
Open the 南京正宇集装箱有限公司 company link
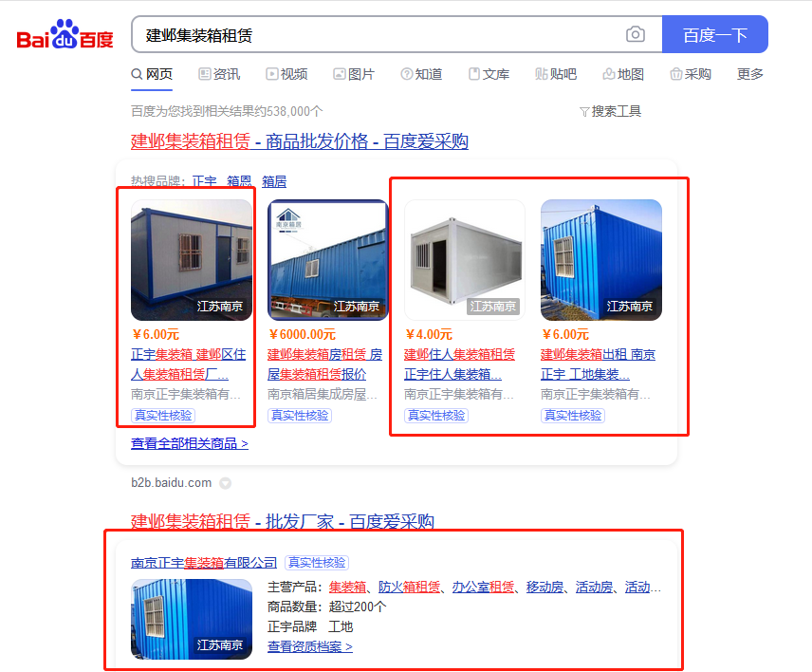[x=204, y=563]
